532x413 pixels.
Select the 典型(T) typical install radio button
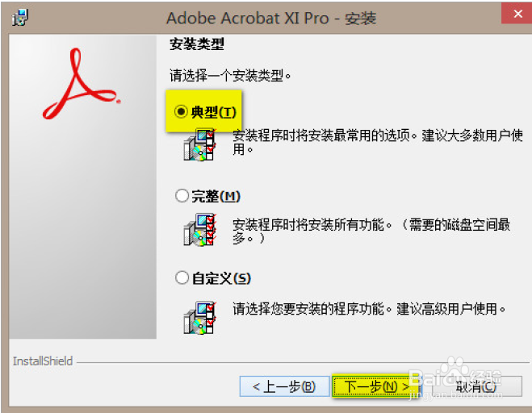[x=181, y=111]
